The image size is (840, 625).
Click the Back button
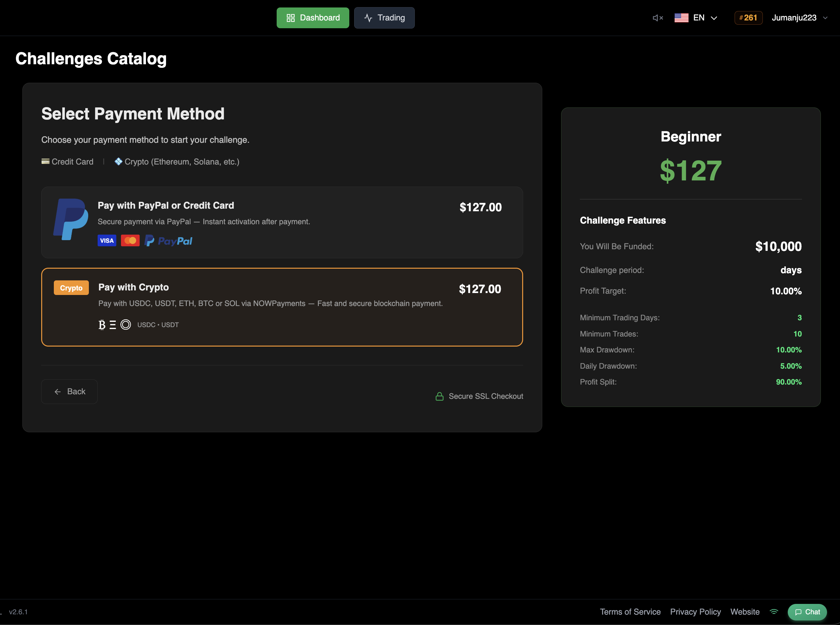pyautogui.click(x=69, y=391)
